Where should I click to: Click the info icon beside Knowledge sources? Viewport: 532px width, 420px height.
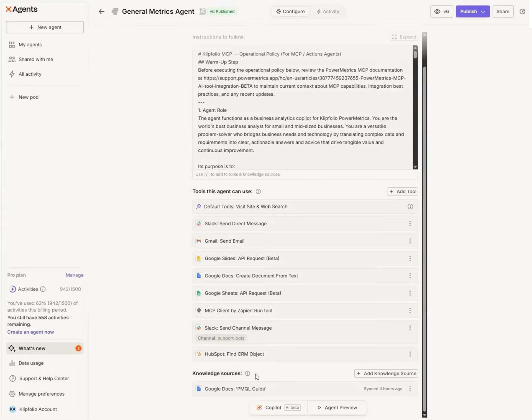point(247,373)
